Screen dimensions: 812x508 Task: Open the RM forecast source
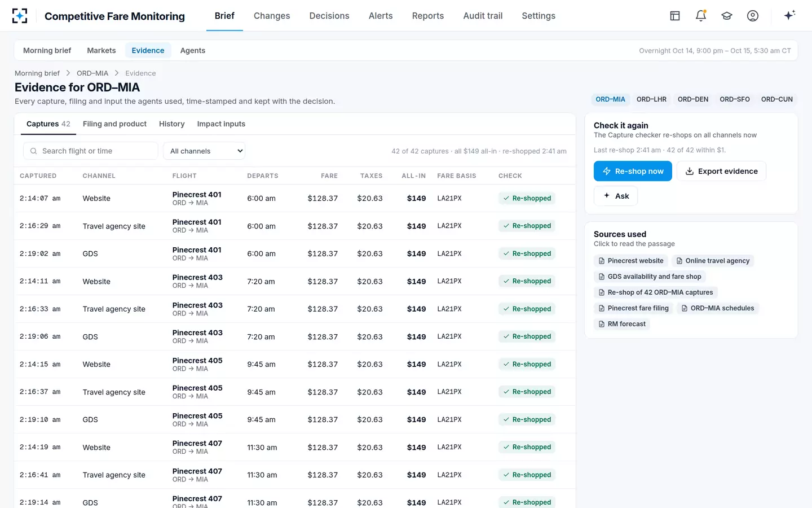[x=622, y=324]
